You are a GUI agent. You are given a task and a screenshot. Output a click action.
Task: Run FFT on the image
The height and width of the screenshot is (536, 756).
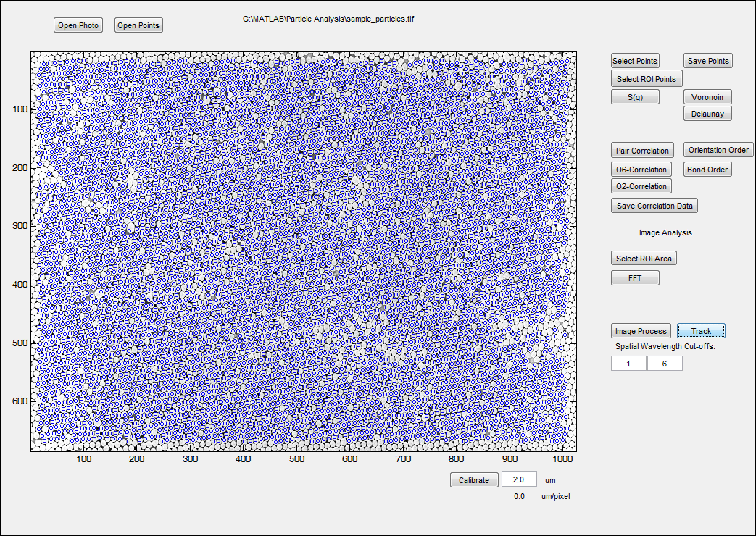635,278
